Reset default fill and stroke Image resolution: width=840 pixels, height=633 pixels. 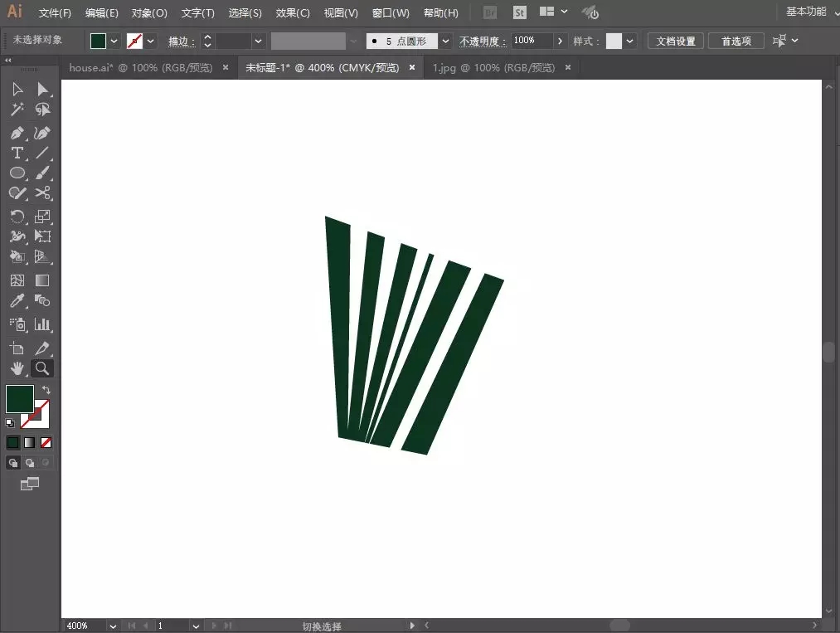[10, 423]
